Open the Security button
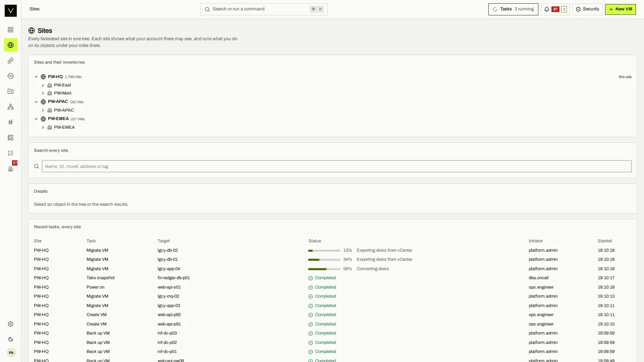644x362 pixels. [587, 9]
